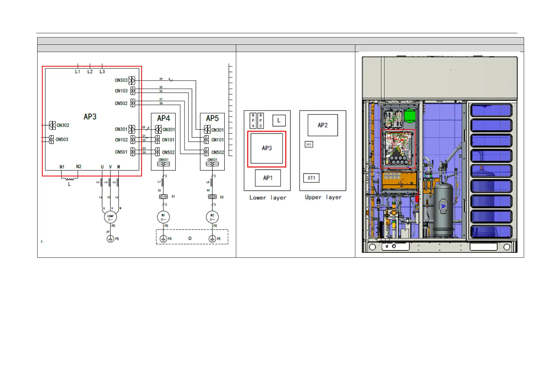Select the AP3 box in Lower layer layout

[x=267, y=148]
